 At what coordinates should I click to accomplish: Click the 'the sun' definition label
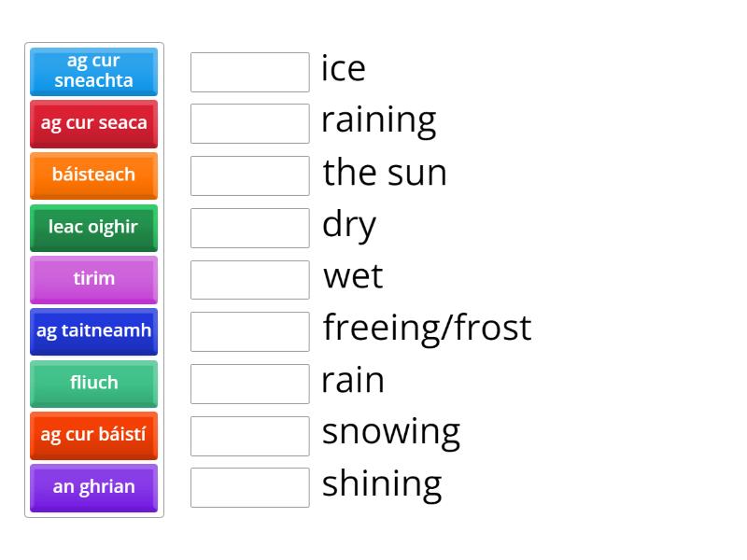pyautogui.click(x=385, y=173)
